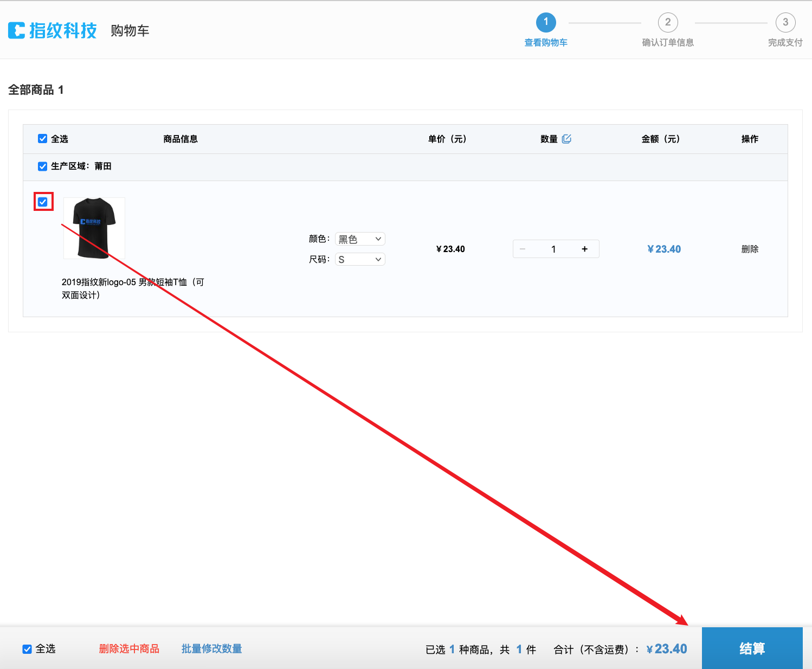Toggle the 生产区域 莆田 checkbox
The image size is (812, 669).
tap(42, 166)
